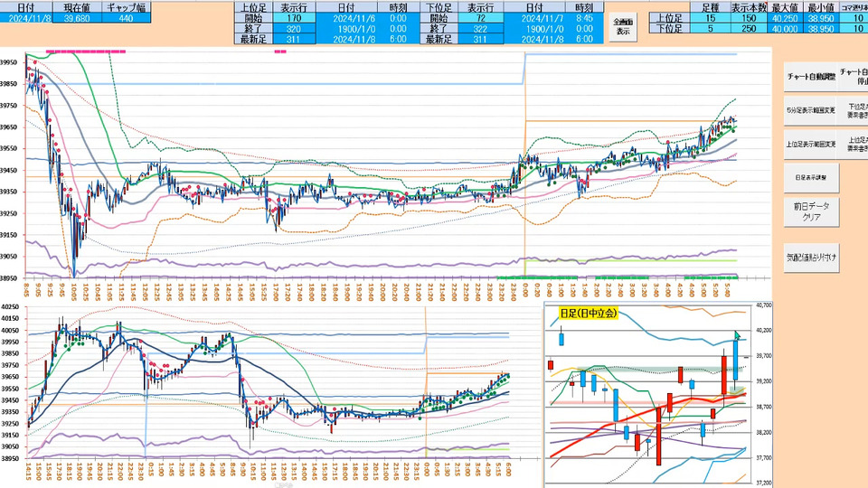Click the 前日データクリア button
868x488 pixels.
[811, 211]
